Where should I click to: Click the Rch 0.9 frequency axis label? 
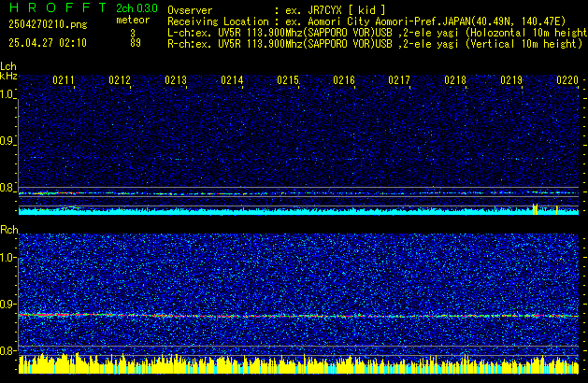tap(7, 304)
